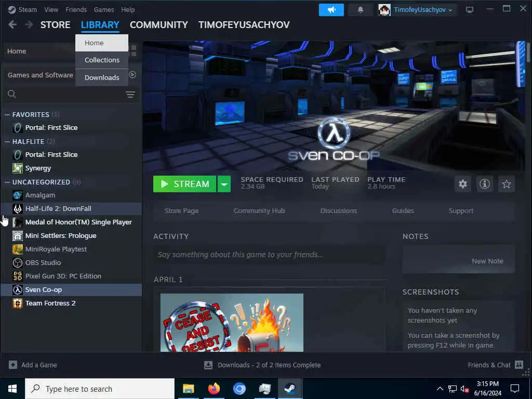Choose Collections from the Library dropdown
The width and height of the screenshot is (532, 399).
click(x=102, y=60)
